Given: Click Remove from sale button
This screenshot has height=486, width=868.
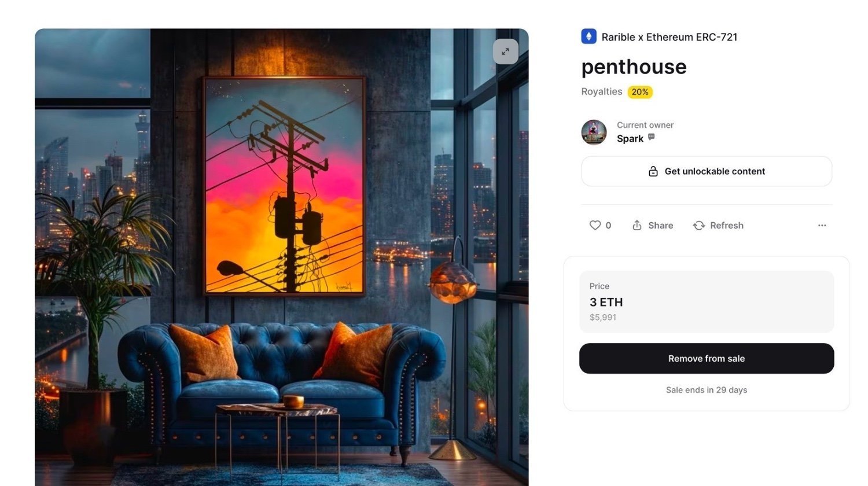Looking at the screenshot, I should click(x=707, y=358).
